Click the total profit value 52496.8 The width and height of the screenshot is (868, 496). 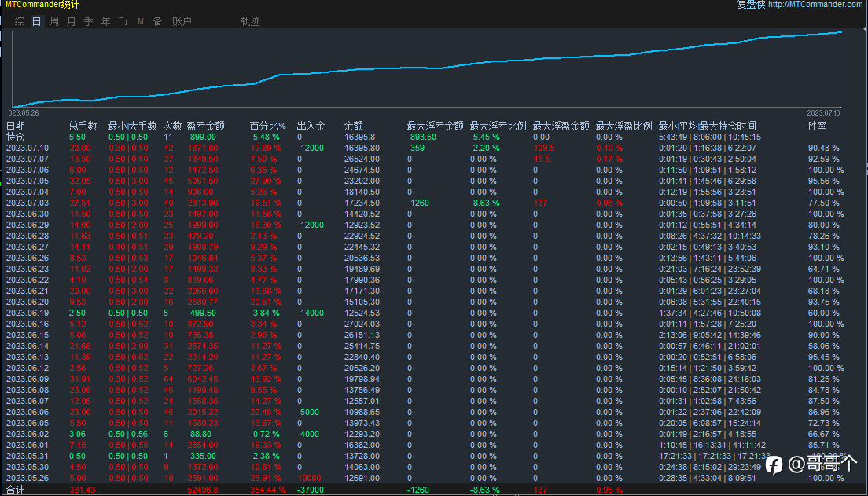point(203,490)
